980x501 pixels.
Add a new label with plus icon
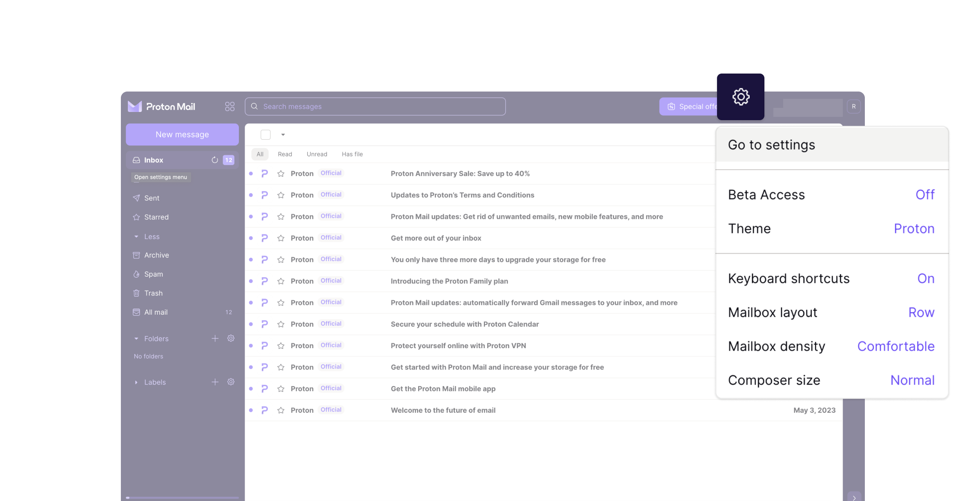215,382
